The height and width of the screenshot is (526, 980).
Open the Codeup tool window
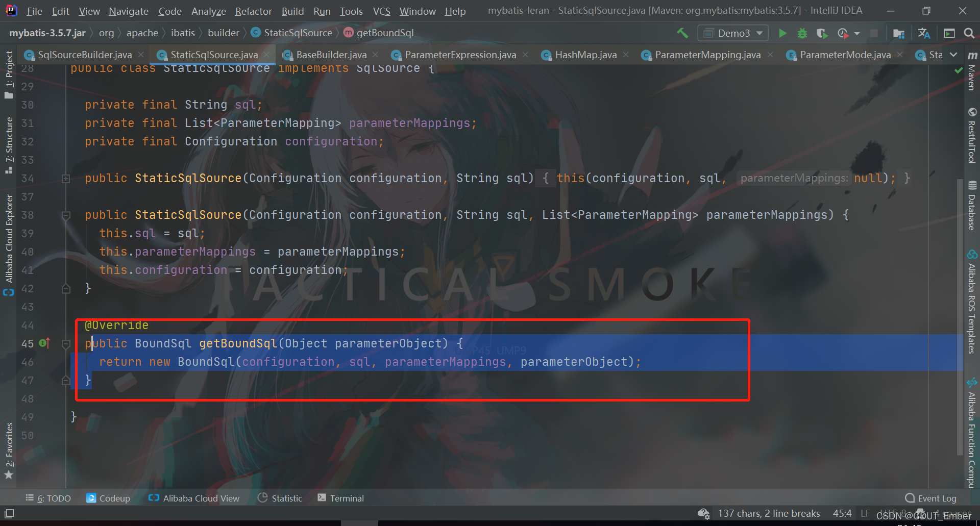(x=108, y=498)
